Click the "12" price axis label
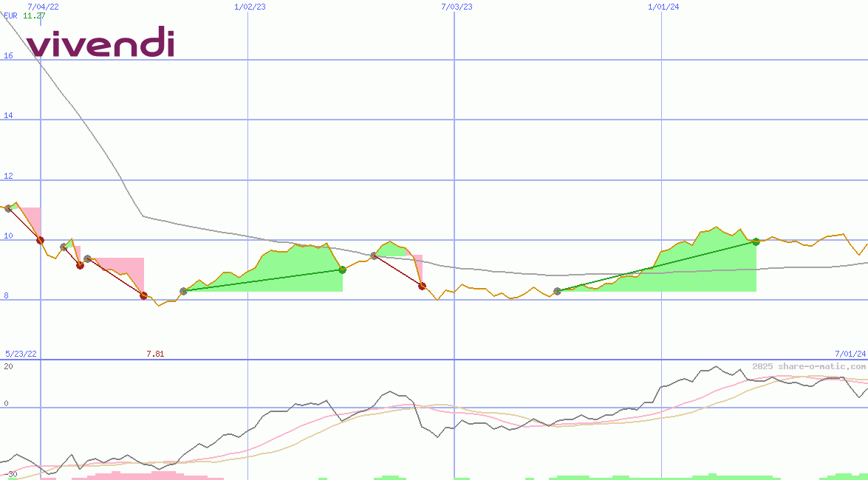The image size is (868, 480). coord(7,176)
